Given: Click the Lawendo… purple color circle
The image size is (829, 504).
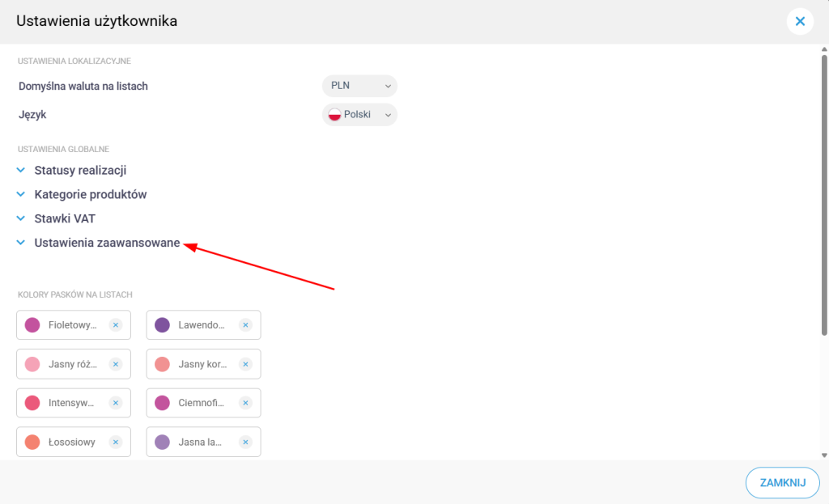Looking at the screenshot, I should click(162, 325).
